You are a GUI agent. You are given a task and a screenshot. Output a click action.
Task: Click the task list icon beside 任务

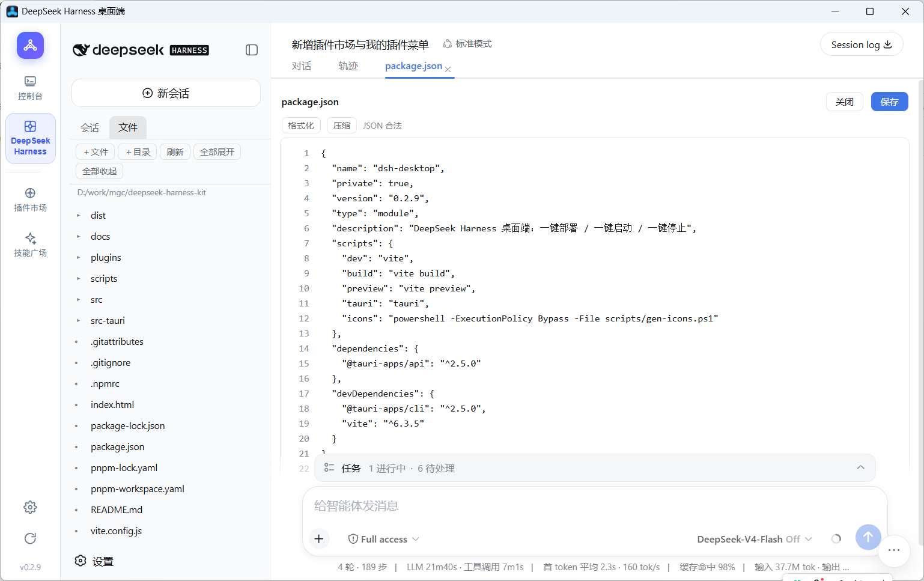tap(329, 467)
